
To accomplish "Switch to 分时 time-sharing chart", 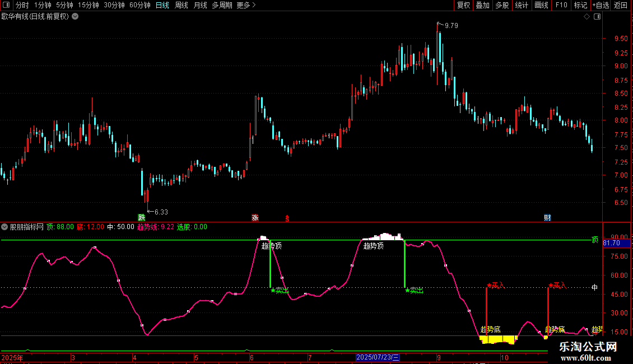I will 22,5.
